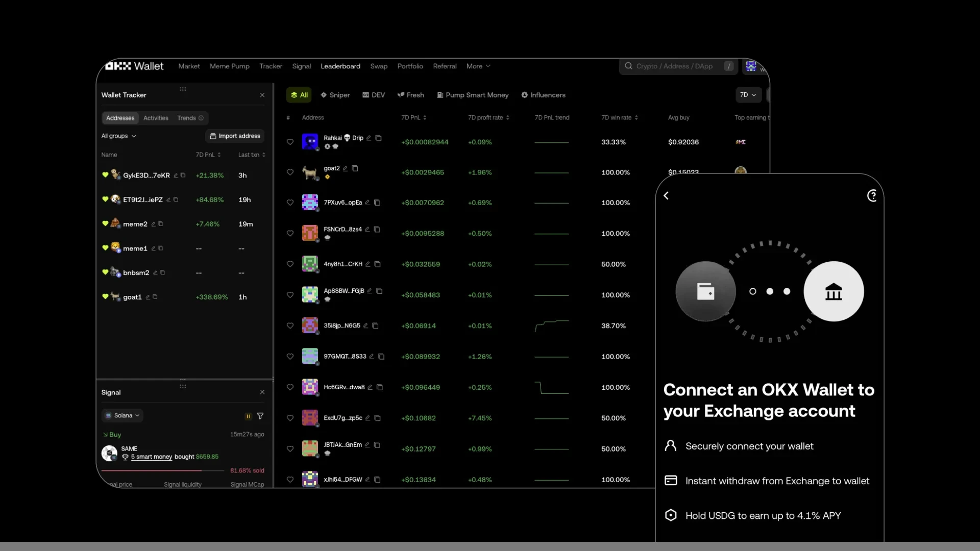Select the Influencers filter

pyautogui.click(x=544, y=95)
